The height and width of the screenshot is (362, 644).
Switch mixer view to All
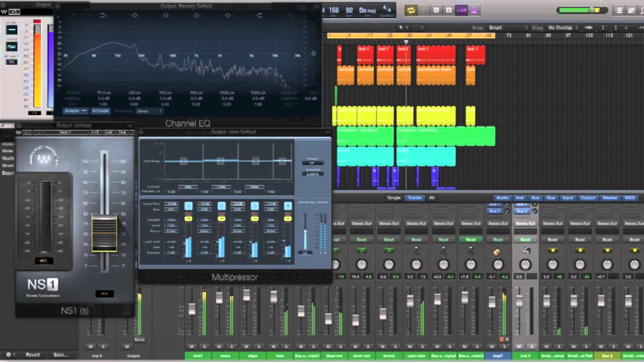point(431,198)
